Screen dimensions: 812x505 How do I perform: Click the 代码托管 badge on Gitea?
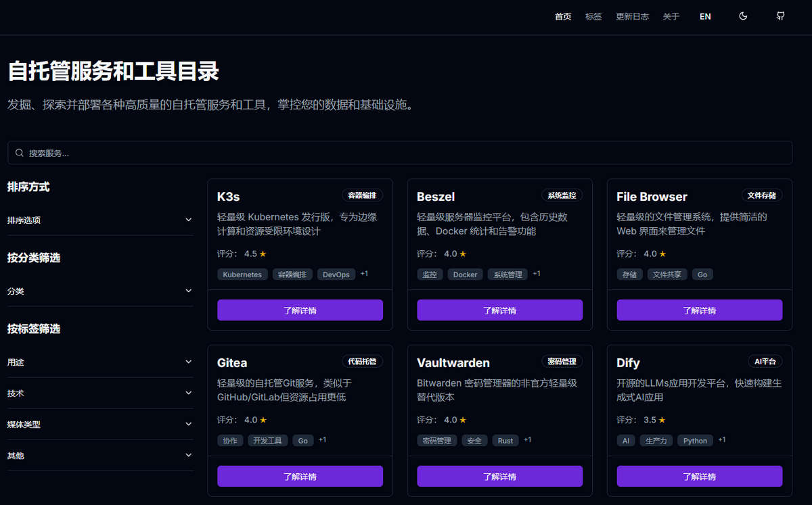tap(362, 362)
